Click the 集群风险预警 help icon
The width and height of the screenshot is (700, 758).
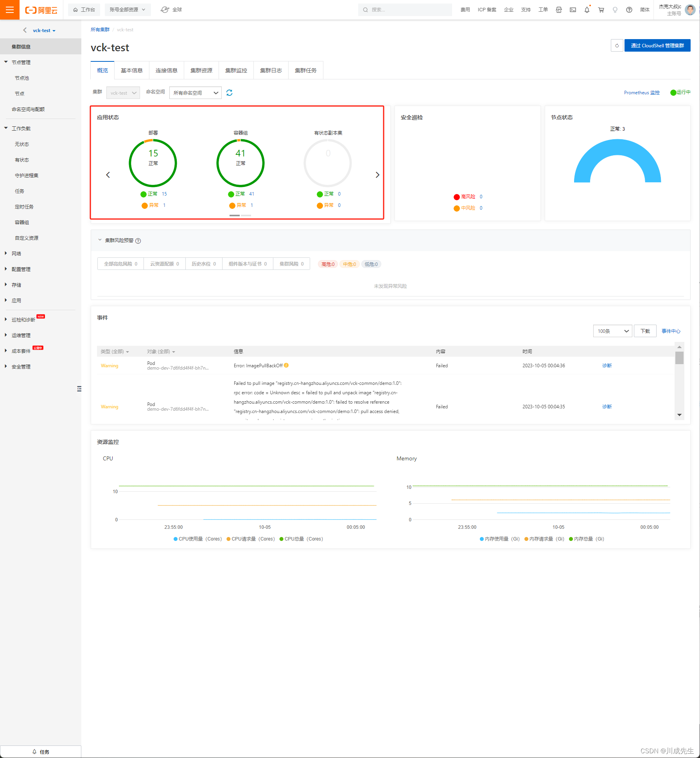[x=138, y=241]
